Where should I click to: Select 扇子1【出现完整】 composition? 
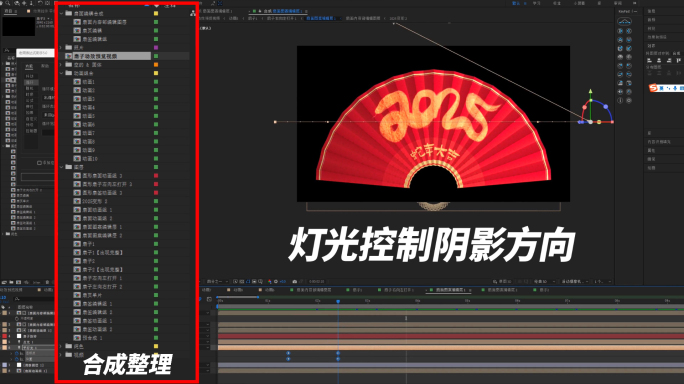pyautogui.click(x=103, y=252)
